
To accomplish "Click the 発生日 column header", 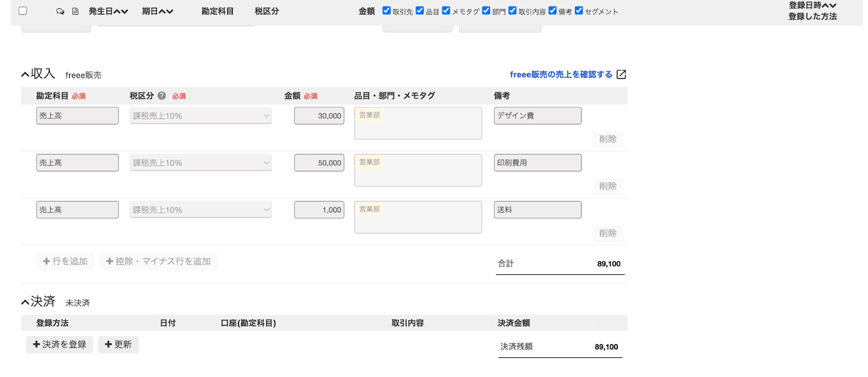I will [x=100, y=11].
